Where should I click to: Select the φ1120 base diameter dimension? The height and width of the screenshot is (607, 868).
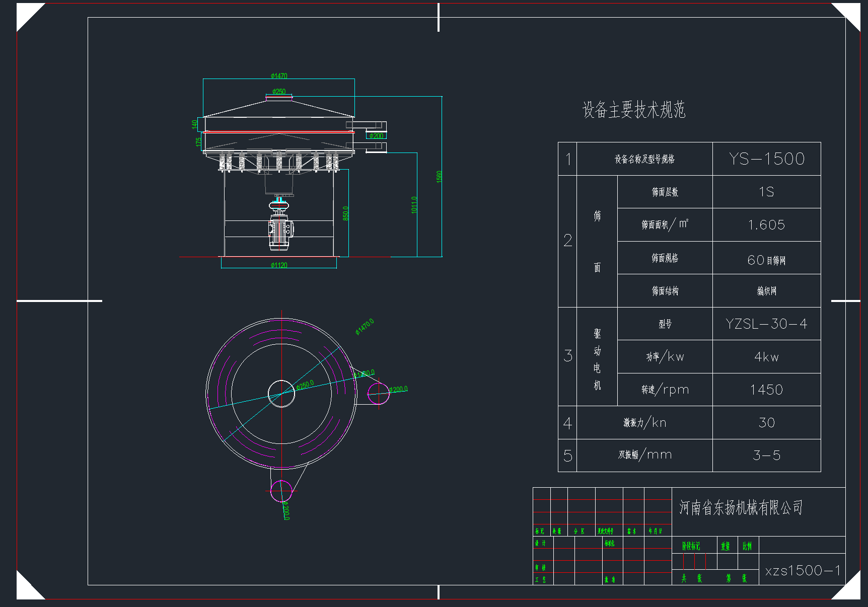(279, 265)
